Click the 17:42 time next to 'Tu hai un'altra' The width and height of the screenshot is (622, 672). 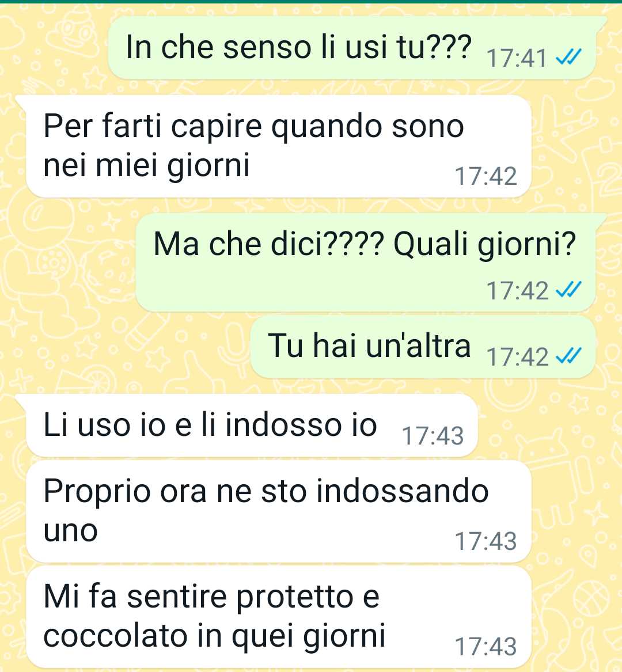pos(517,357)
